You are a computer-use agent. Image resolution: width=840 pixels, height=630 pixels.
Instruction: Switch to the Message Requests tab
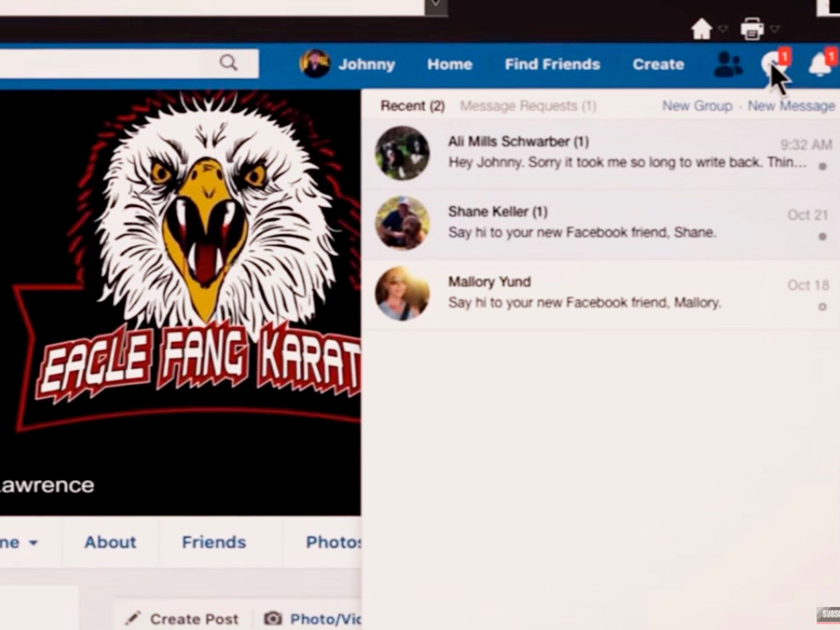(x=528, y=106)
